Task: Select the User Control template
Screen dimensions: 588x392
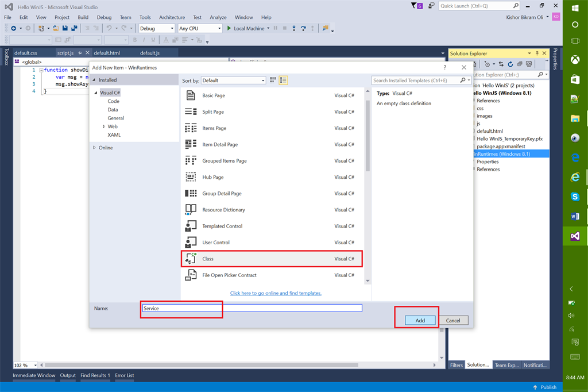Action: 272,243
